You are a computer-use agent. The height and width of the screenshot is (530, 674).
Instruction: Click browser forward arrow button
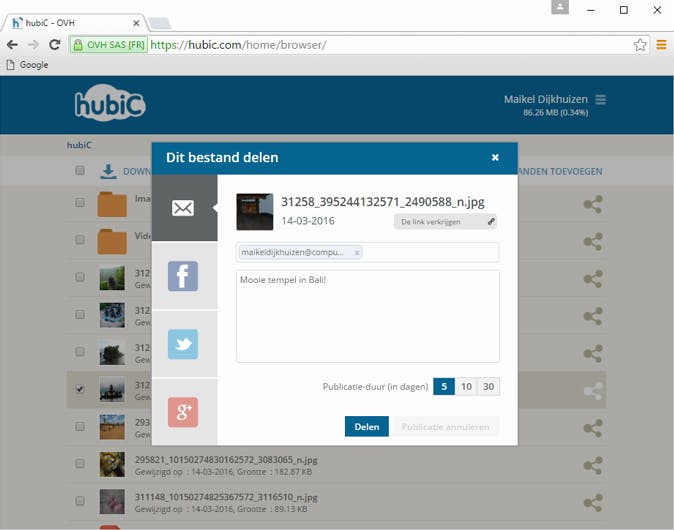click(x=33, y=45)
